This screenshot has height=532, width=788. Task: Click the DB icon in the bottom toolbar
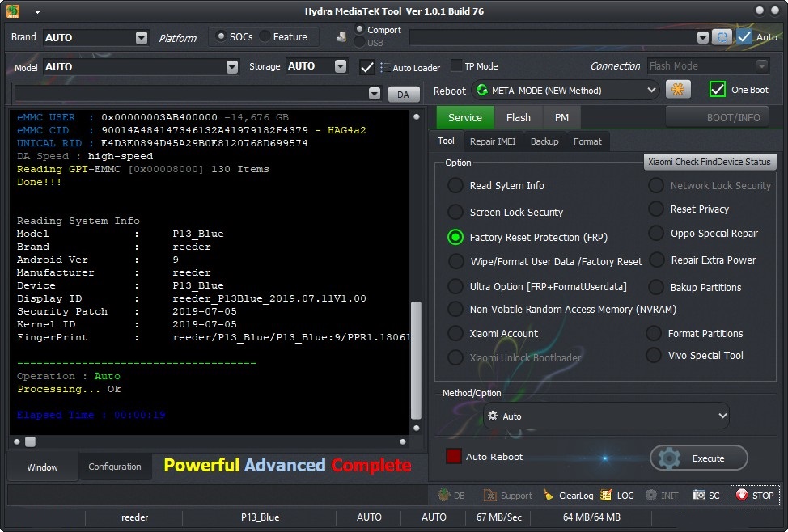pyautogui.click(x=451, y=496)
